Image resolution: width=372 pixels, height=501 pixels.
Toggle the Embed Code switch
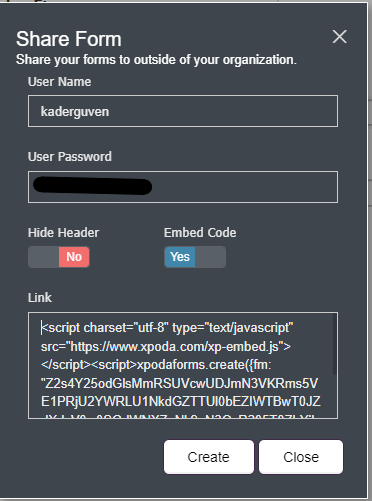[x=195, y=257]
